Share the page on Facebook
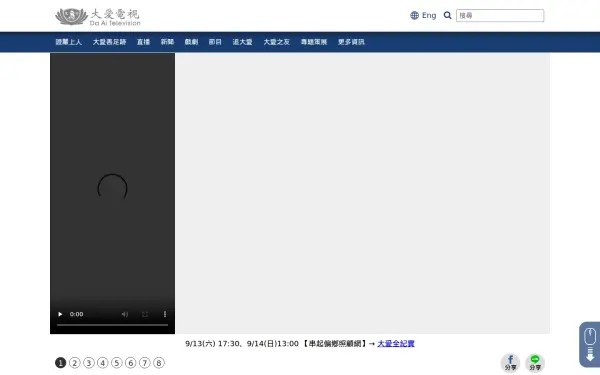This screenshot has width=600, height=375. pyautogui.click(x=510, y=363)
